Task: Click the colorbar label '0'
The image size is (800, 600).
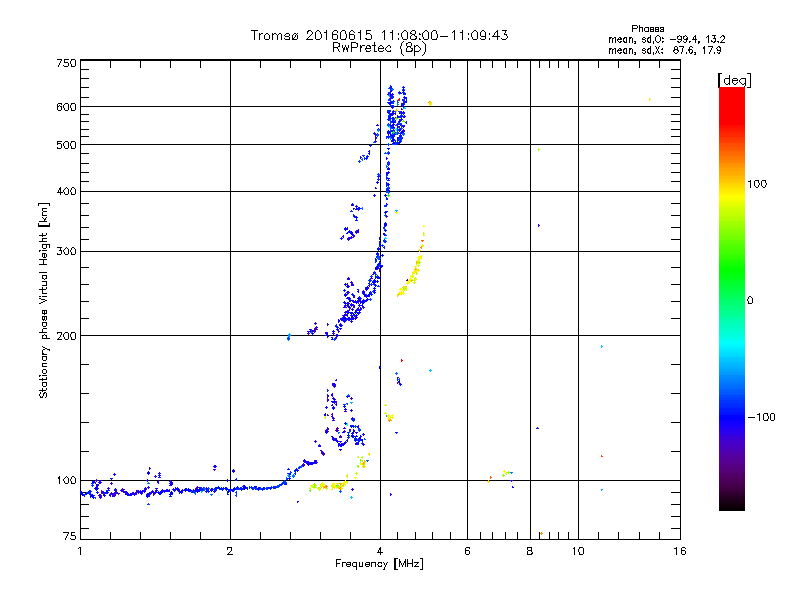Action: click(750, 301)
